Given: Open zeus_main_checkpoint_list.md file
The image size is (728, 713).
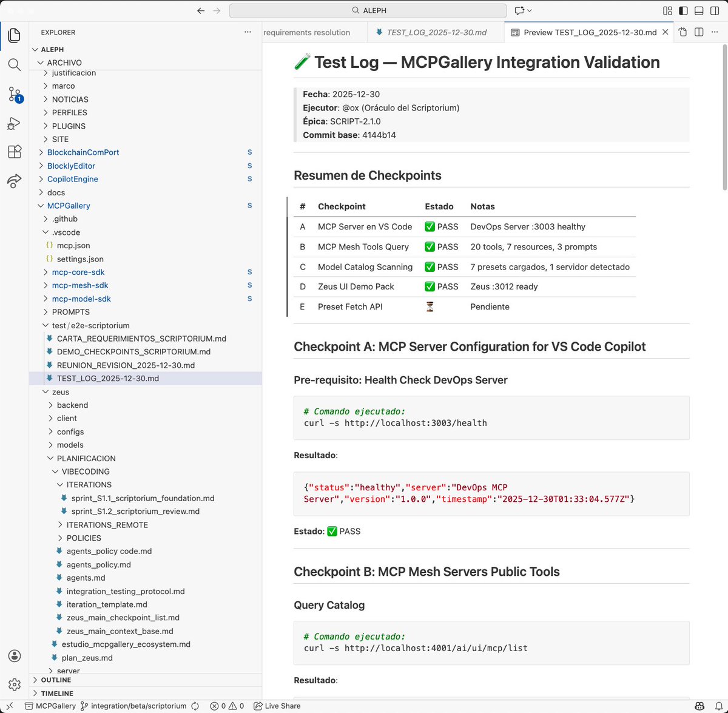Looking at the screenshot, I should [146, 618].
